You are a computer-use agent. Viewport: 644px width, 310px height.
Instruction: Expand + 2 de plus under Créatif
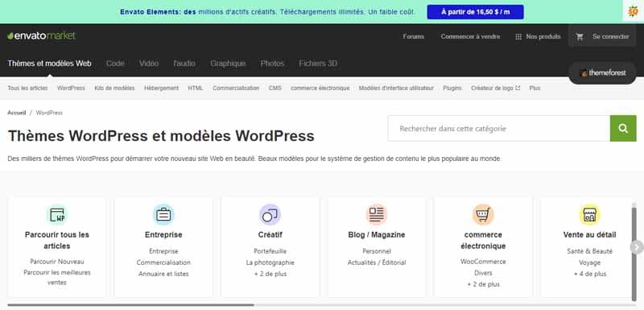[270, 274]
